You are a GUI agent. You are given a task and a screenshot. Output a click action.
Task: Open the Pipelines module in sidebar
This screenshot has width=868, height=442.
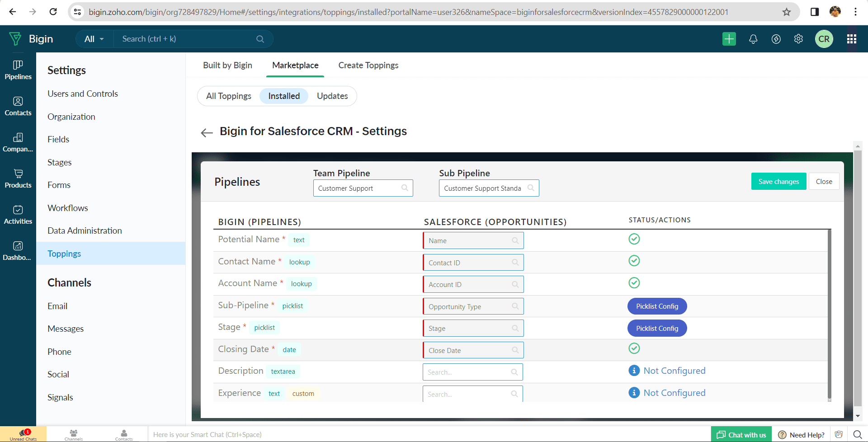coord(18,70)
